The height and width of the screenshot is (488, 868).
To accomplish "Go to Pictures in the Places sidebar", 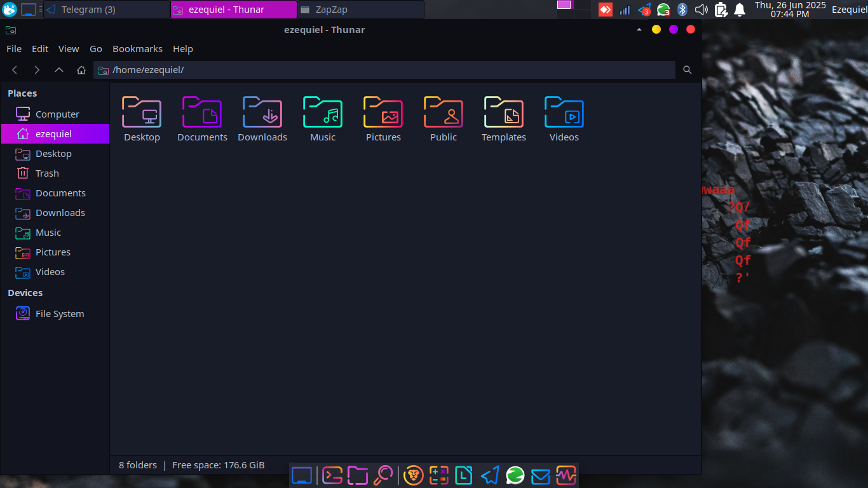I will click(55, 252).
